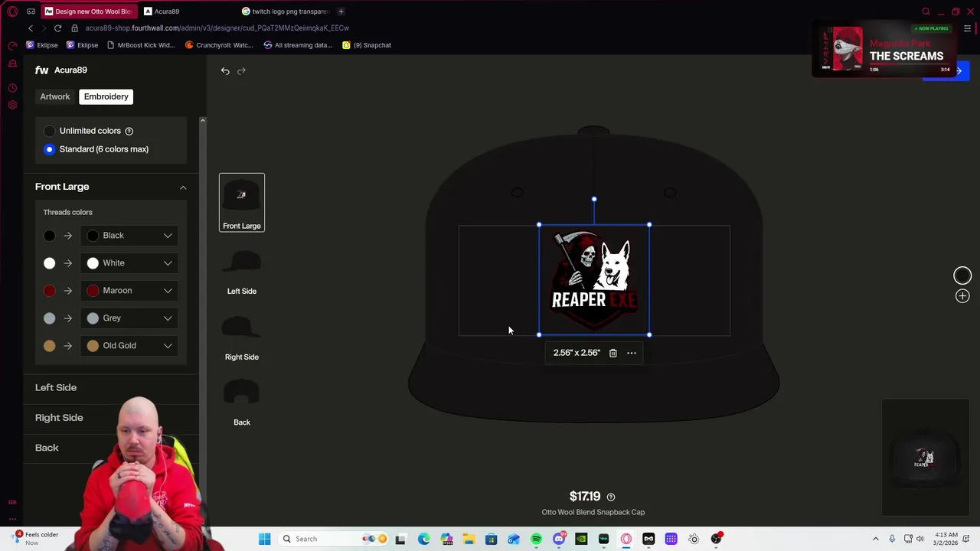Open Spotify from the taskbar
Screen dimensions: 980x551
536,539
